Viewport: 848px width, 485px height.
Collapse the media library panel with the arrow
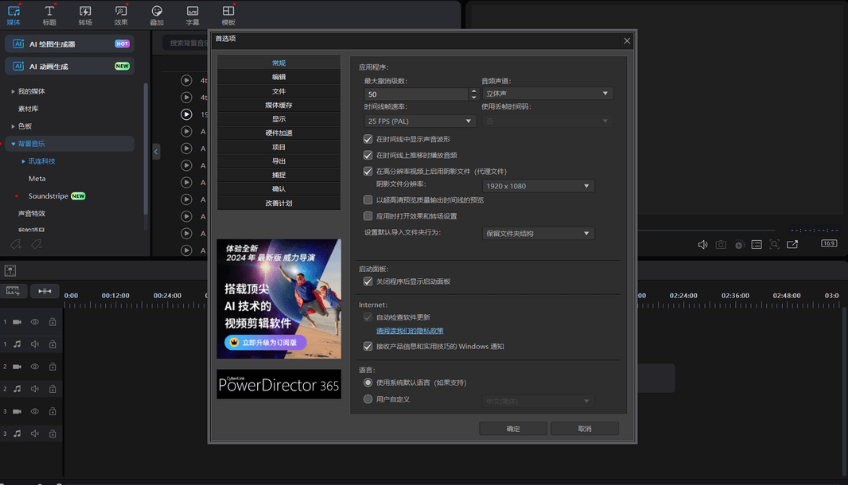[x=156, y=151]
